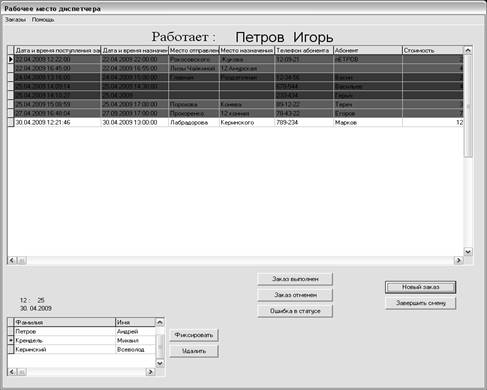Select driver row Керинский Всеволод
Image resolution: width=487 pixels, height=390 pixels.
tap(82, 349)
